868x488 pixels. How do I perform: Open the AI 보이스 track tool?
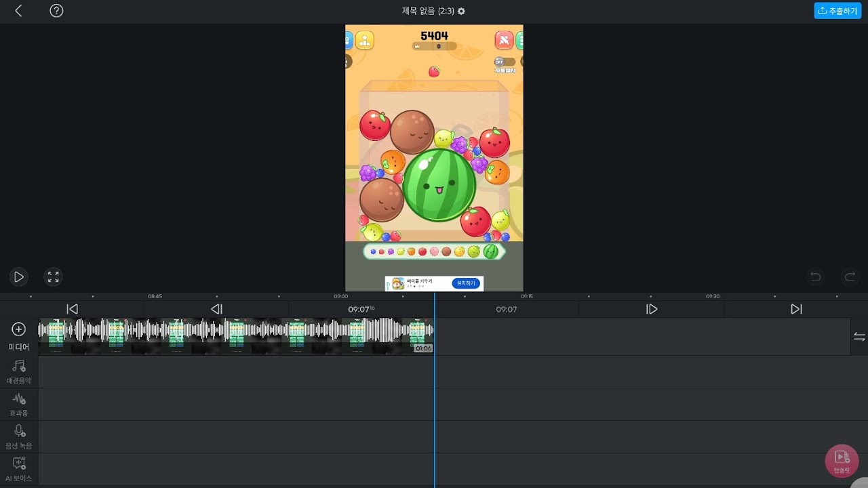pos(19,469)
